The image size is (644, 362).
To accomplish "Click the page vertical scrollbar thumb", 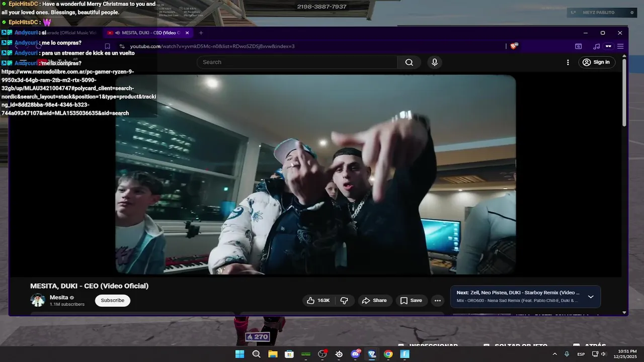I will (x=624, y=93).
